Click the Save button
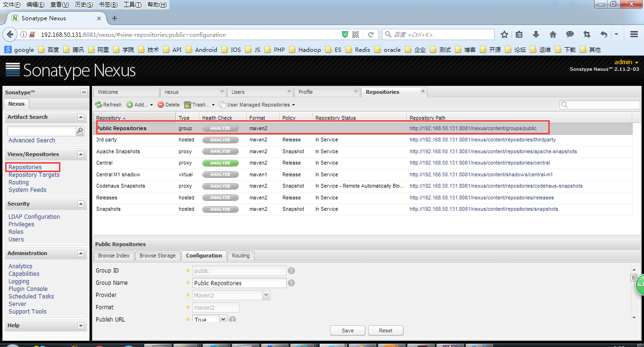 (x=348, y=330)
